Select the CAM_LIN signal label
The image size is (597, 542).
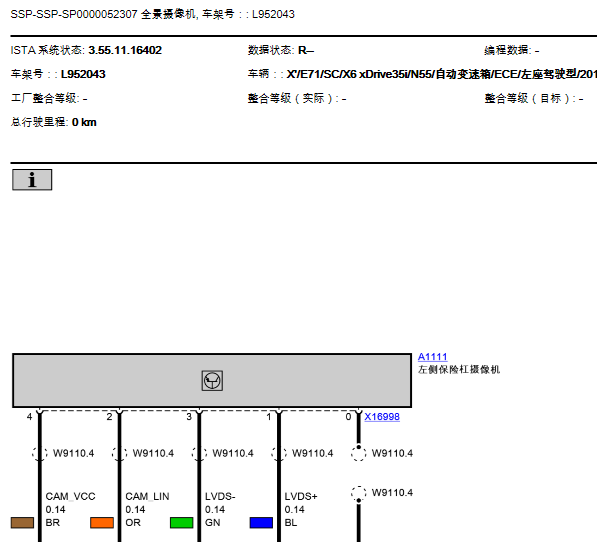pos(147,496)
